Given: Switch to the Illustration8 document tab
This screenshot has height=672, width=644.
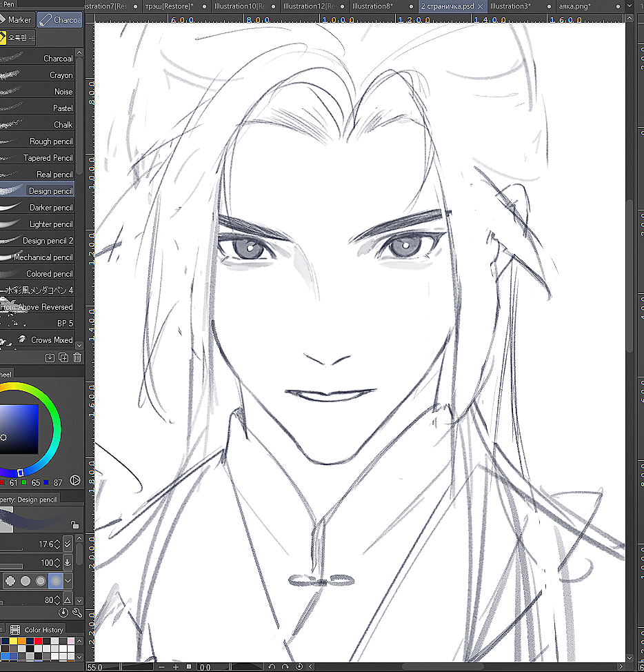Looking at the screenshot, I should click(x=372, y=6).
